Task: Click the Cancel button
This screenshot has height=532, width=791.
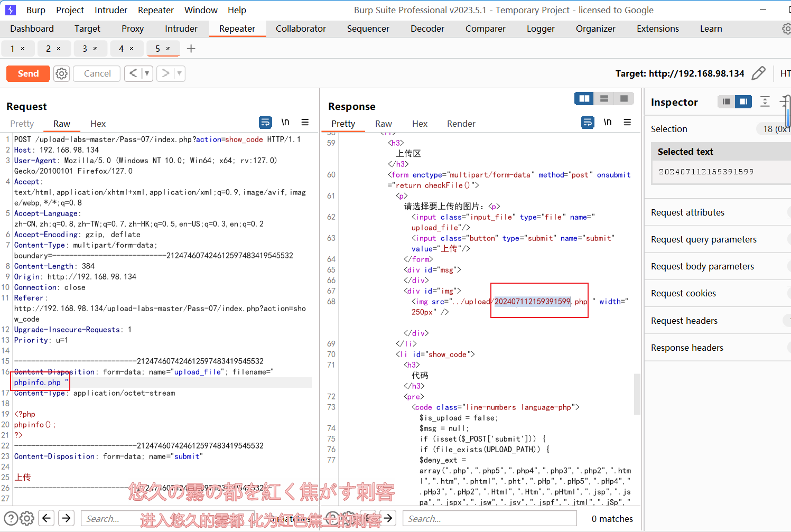Action: point(97,73)
